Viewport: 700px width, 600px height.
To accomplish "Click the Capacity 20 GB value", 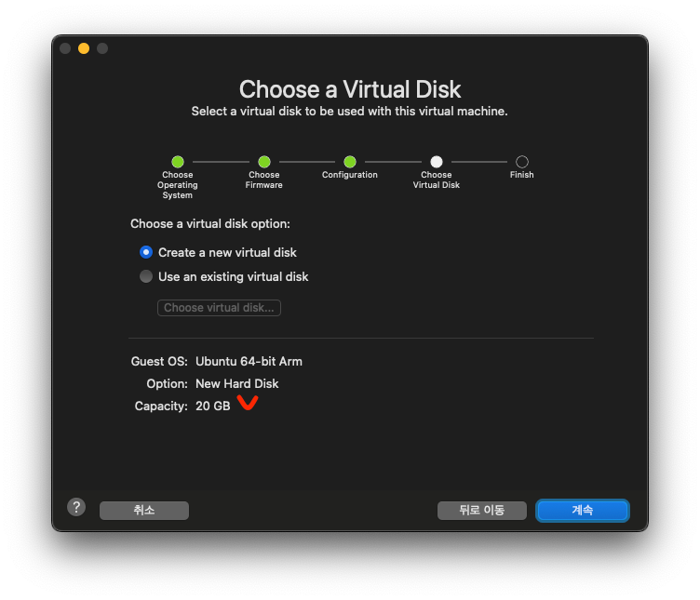I will 213,406.
